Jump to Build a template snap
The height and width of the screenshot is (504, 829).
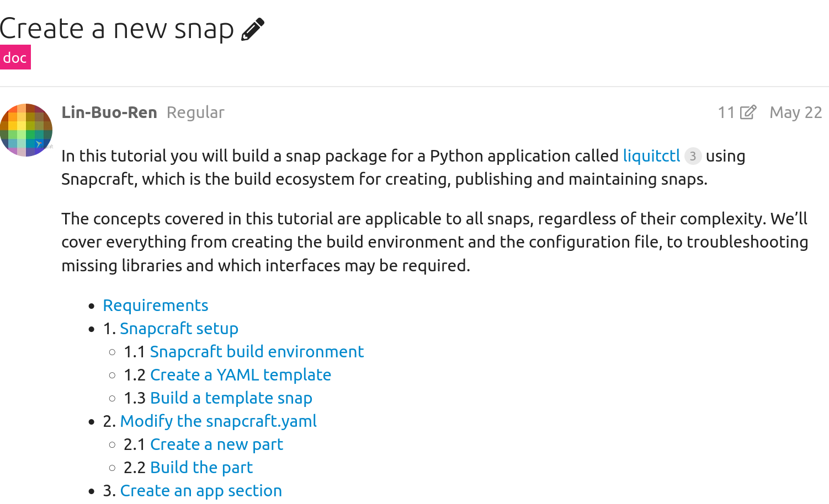[231, 398]
